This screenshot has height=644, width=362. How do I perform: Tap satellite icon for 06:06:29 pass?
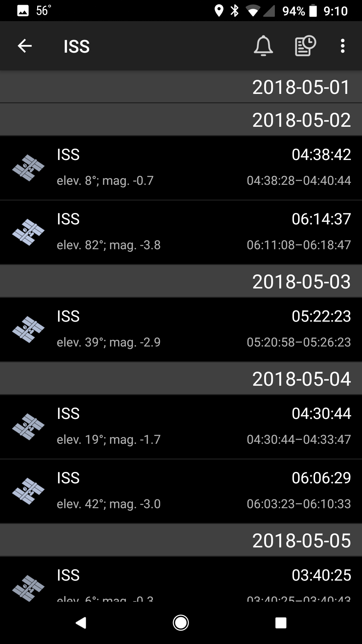(28, 491)
